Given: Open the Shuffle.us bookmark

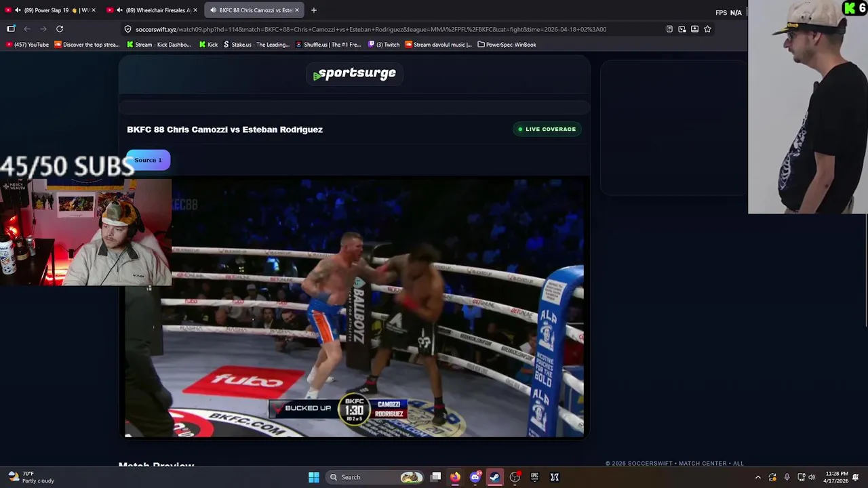Looking at the screenshot, I should pos(328,45).
